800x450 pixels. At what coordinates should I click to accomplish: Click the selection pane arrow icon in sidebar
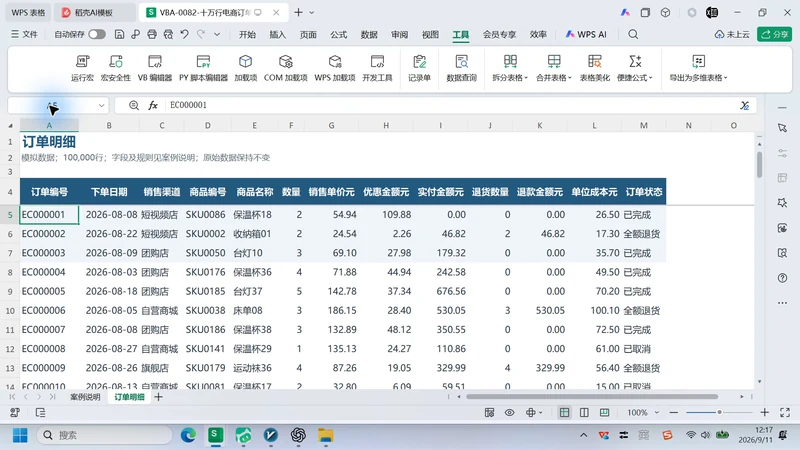click(783, 128)
